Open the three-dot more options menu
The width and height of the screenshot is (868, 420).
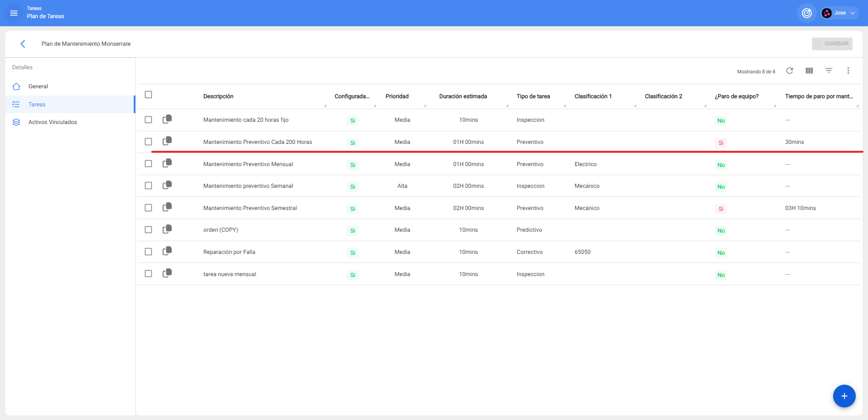848,71
